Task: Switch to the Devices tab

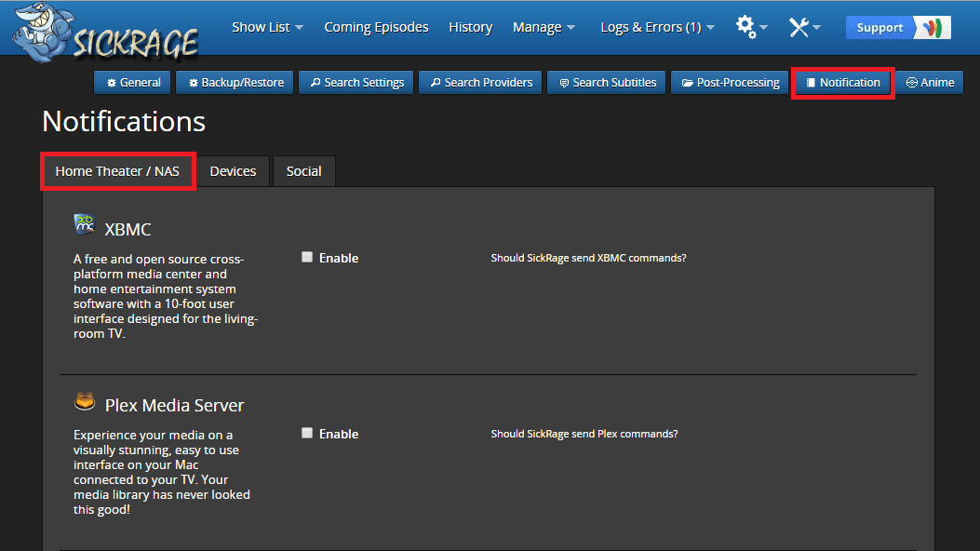Action: click(x=233, y=171)
